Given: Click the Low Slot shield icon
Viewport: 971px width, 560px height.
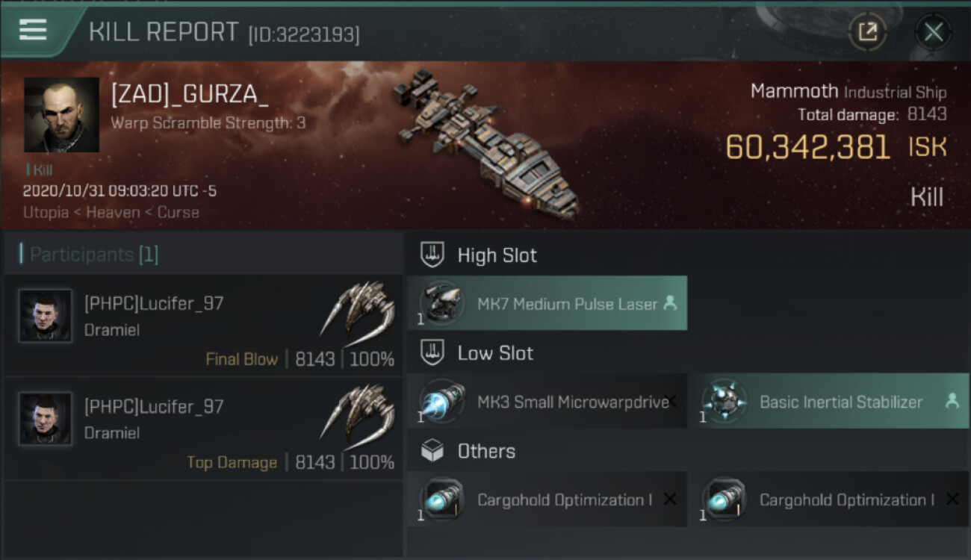Looking at the screenshot, I should pyautogui.click(x=433, y=353).
